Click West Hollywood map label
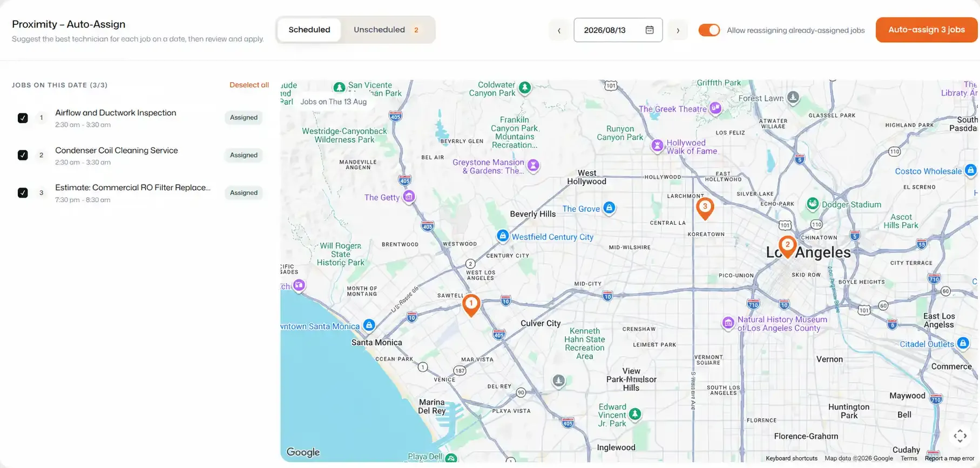Viewport: 980px width, 468px height. click(x=587, y=177)
